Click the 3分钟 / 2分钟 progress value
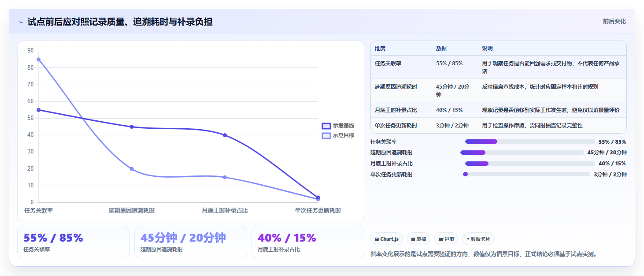 click(x=610, y=174)
